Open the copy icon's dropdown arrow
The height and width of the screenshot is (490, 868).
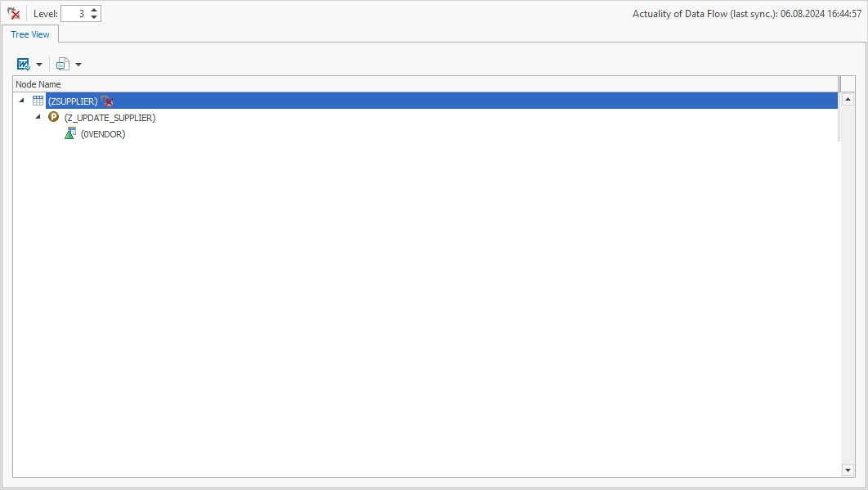coord(78,64)
